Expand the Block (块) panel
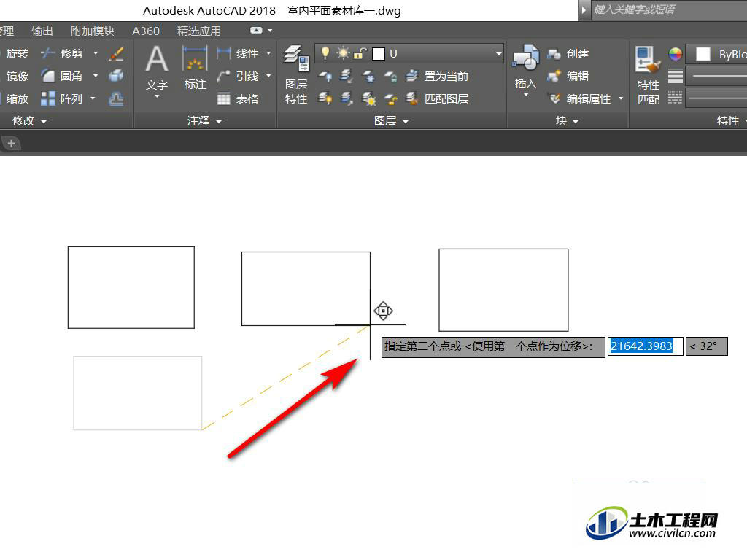 568,121
